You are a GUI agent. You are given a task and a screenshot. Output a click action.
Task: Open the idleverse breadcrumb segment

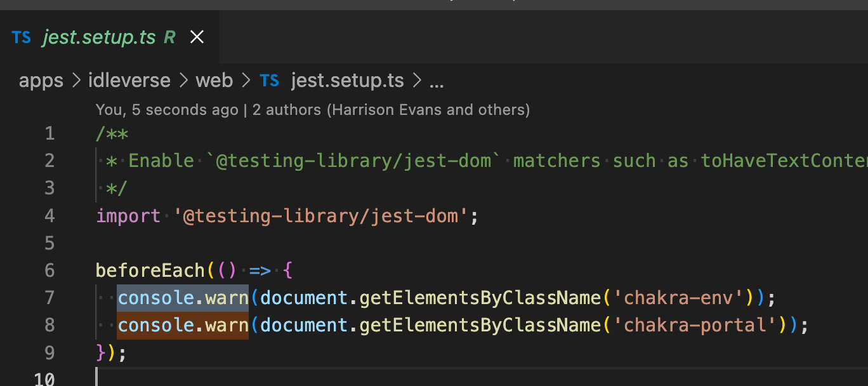129,81
